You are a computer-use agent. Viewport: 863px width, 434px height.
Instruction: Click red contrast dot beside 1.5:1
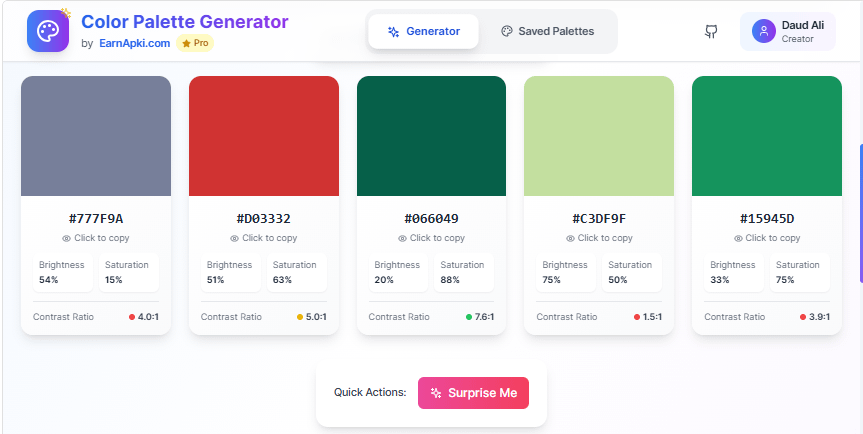[x=637, y=317]
